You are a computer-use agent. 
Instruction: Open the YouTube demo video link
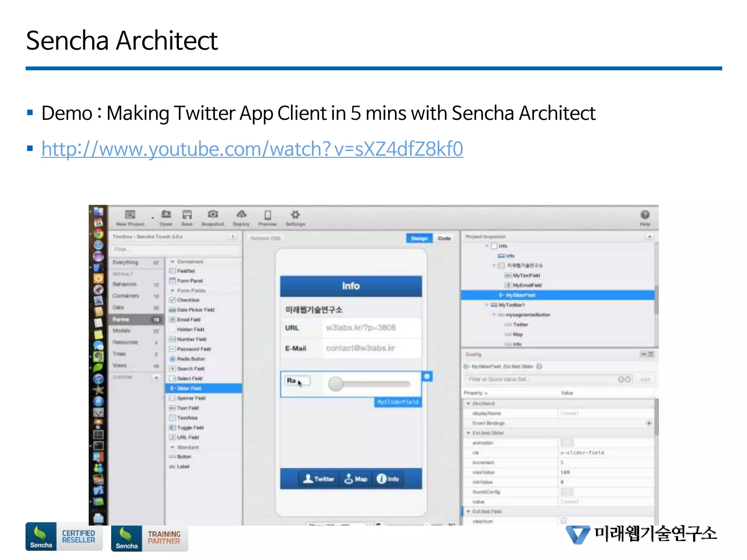(x=252, y=149)
